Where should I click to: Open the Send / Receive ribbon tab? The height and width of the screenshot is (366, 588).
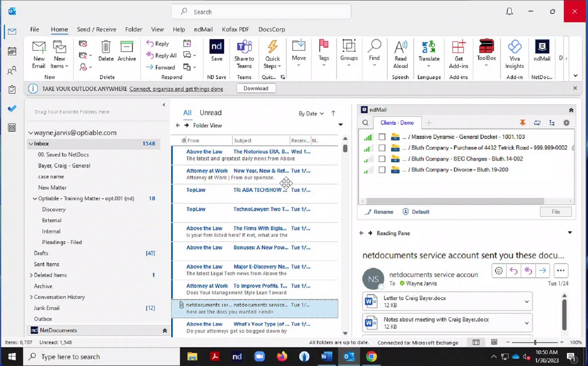[x=96, y=29]
